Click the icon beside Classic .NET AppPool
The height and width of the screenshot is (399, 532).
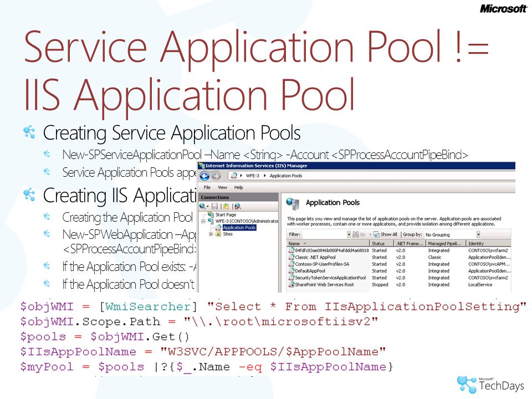(x=291, y=257)
